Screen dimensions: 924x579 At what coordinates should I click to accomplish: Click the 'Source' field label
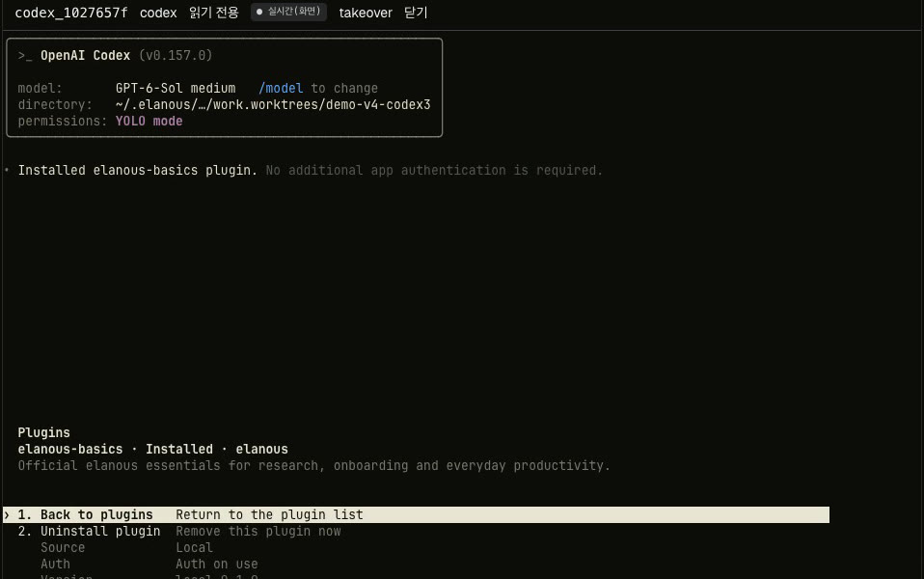[63, 548]
